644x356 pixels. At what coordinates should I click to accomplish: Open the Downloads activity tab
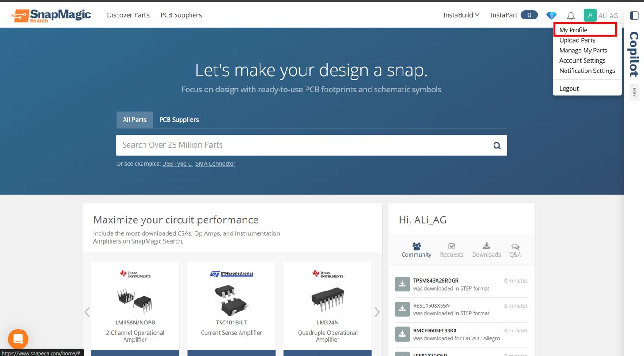(x=486, y=250)
